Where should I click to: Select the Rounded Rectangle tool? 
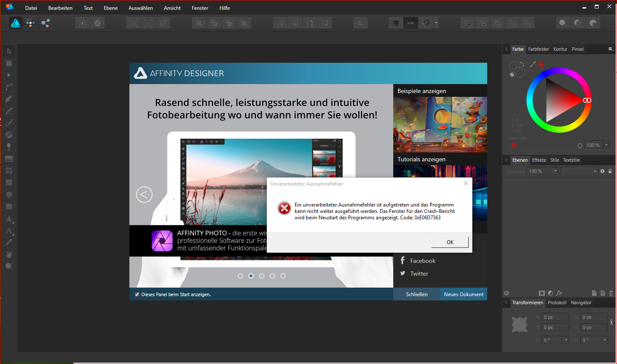9,207
